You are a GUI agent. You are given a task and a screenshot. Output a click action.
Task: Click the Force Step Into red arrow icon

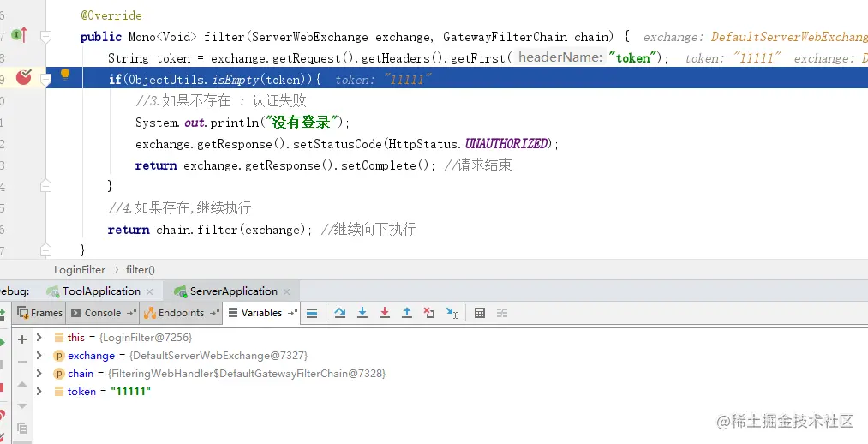(384, 313)
